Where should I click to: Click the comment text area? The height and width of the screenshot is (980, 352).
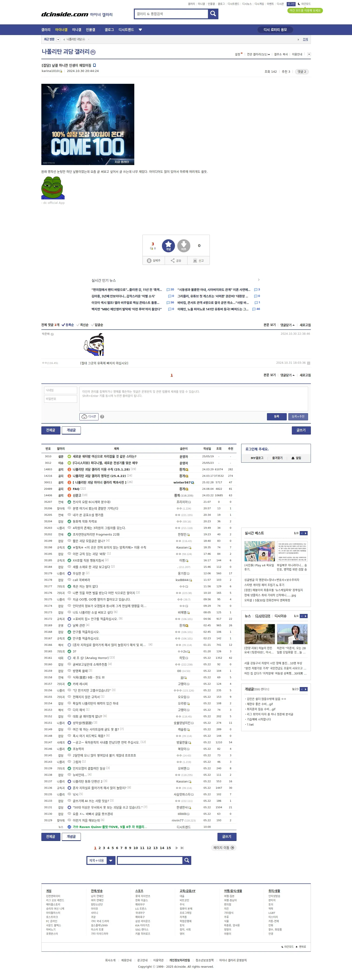pos(194,399)
